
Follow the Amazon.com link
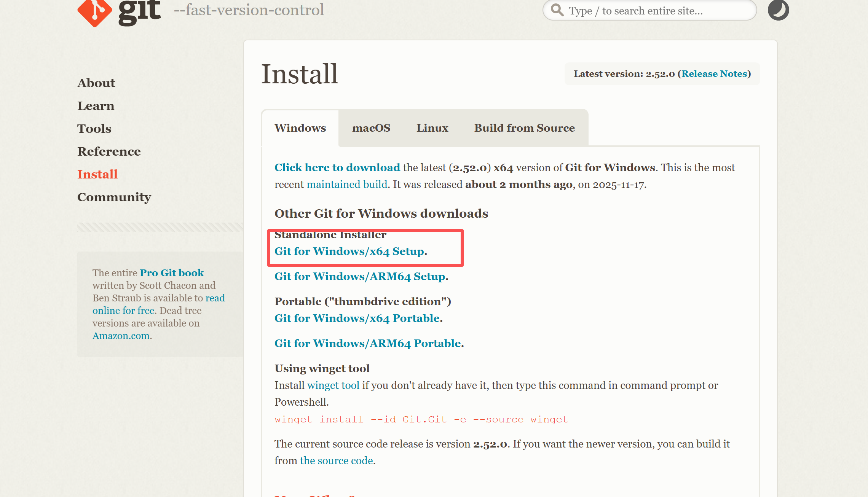point(121,336)
